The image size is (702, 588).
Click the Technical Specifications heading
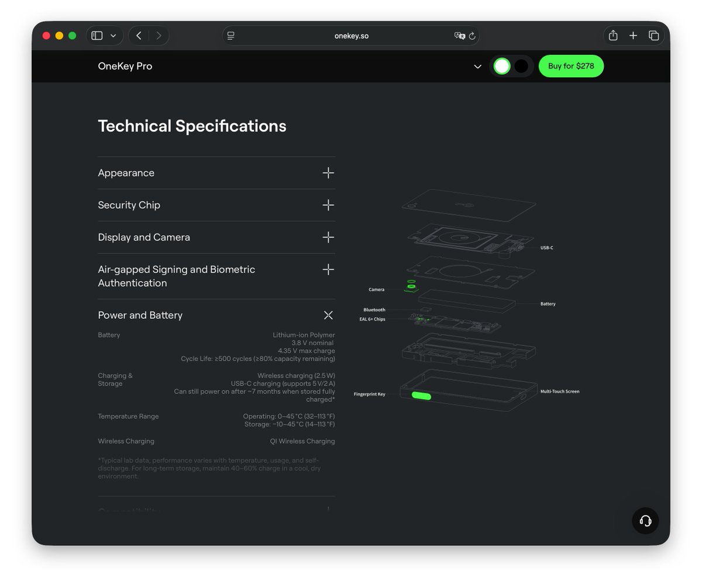(192, 126)
